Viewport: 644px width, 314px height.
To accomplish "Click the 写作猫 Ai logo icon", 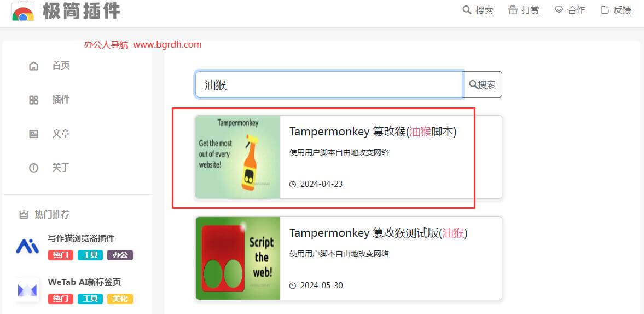I will (27, 246).
